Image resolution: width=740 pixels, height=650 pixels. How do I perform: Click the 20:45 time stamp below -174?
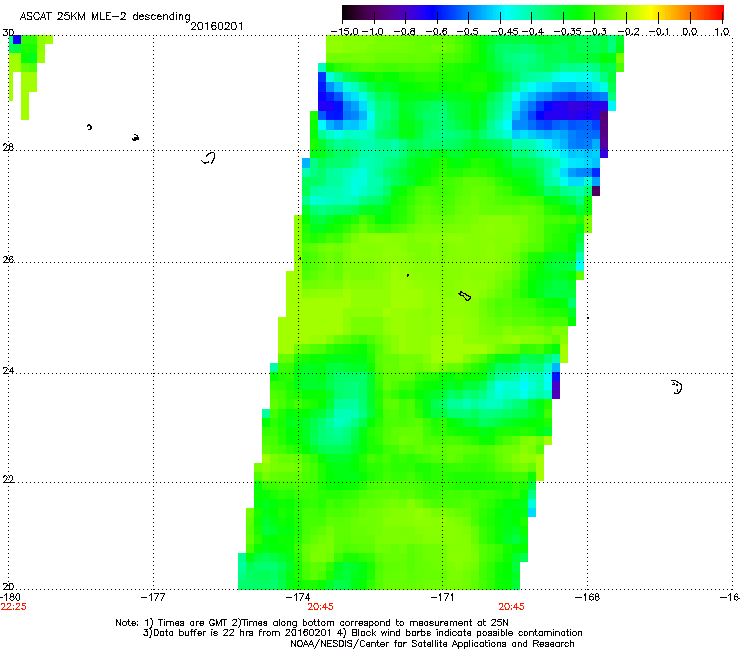pyautogui.click(x=320, y=607)
